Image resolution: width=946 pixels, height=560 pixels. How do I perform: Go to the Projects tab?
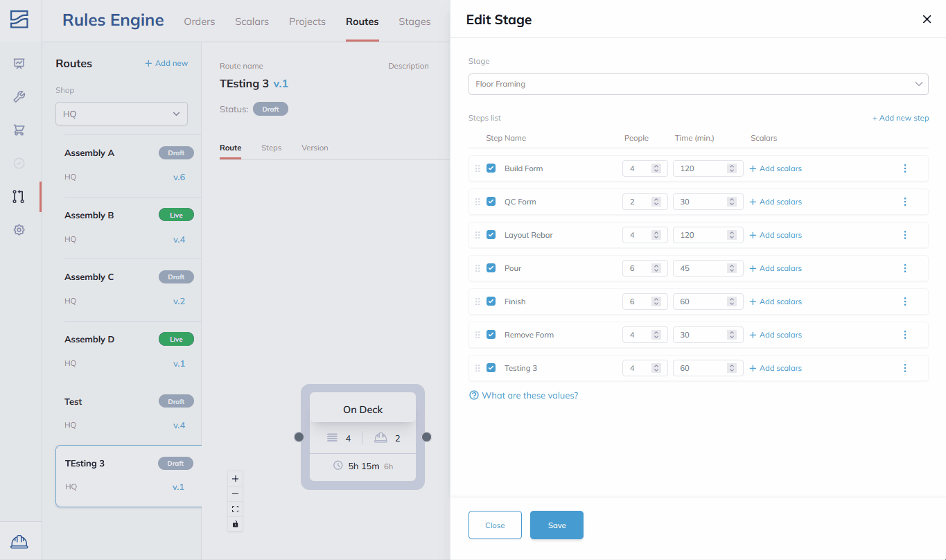coord(307,21)
